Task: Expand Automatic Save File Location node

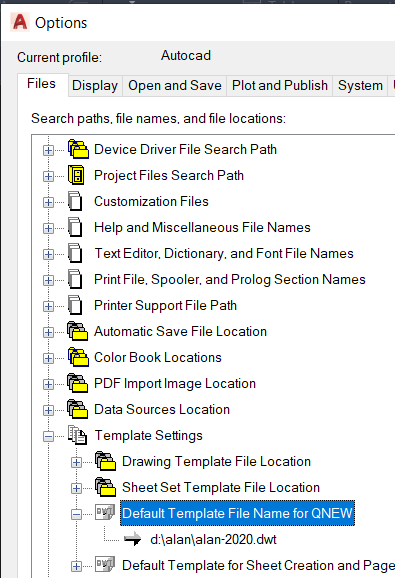Action: tap(48, 332)
